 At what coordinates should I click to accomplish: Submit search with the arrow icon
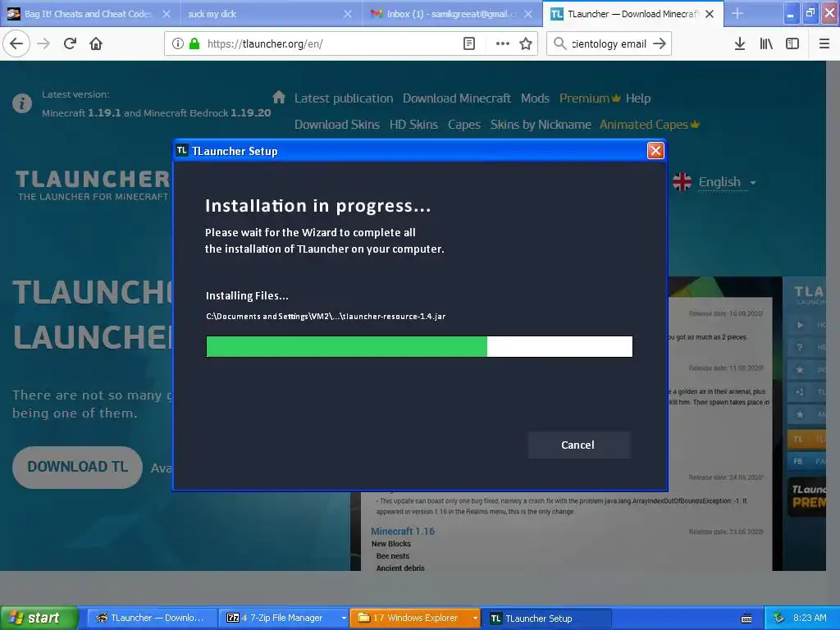(660, 43)
